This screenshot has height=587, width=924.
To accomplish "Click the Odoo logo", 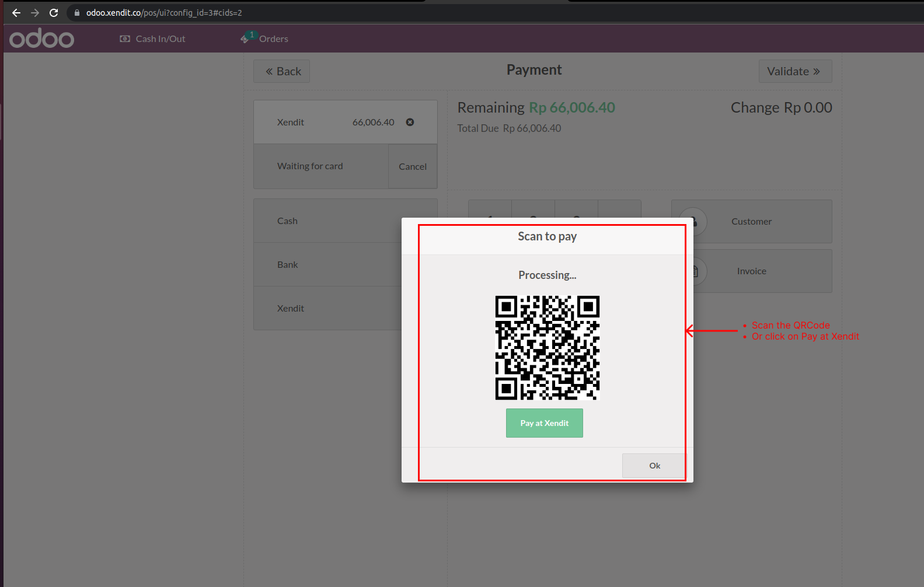I will coord(41,39).
